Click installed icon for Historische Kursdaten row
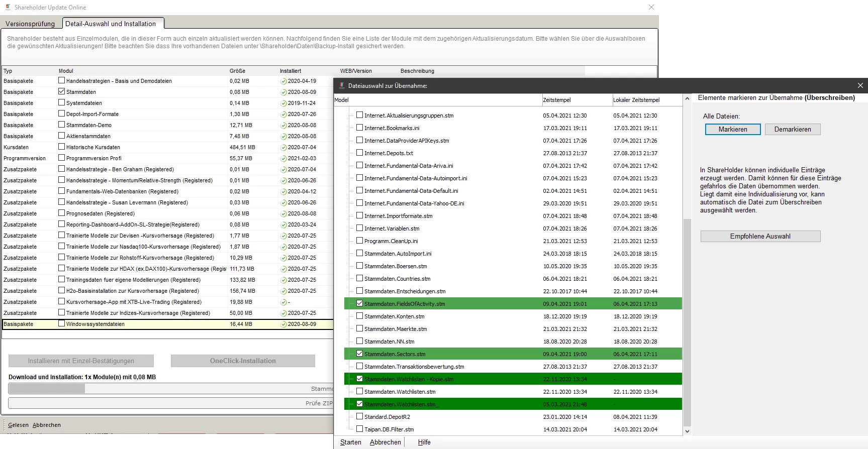The height and width of the screenshot is (449, 868). coord(283,148)
